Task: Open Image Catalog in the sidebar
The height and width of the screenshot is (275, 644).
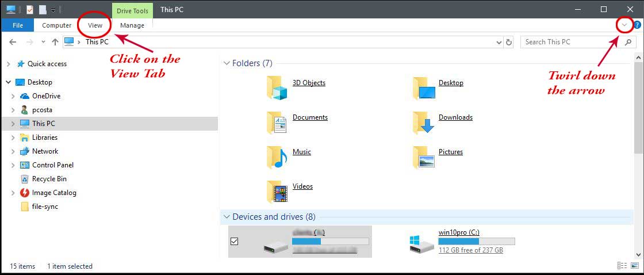Action: [x=54, y=193]
